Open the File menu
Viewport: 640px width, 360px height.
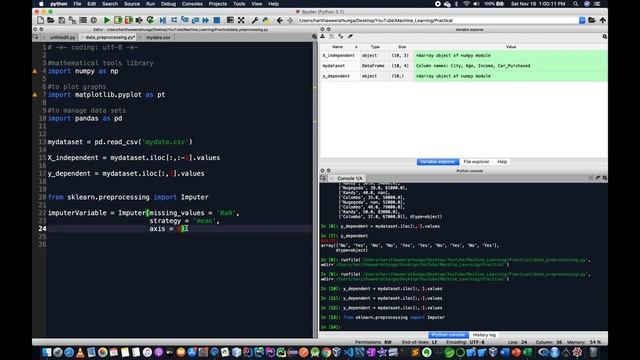[77, 4]
